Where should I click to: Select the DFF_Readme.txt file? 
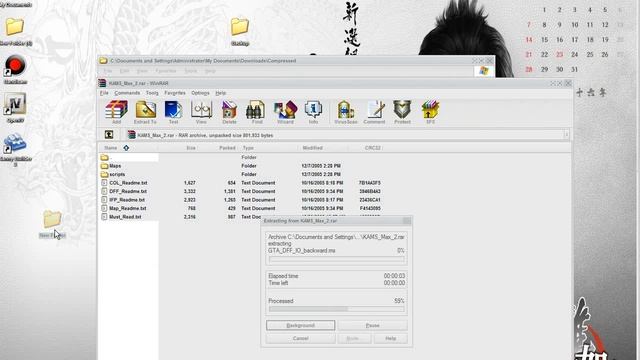128,191
